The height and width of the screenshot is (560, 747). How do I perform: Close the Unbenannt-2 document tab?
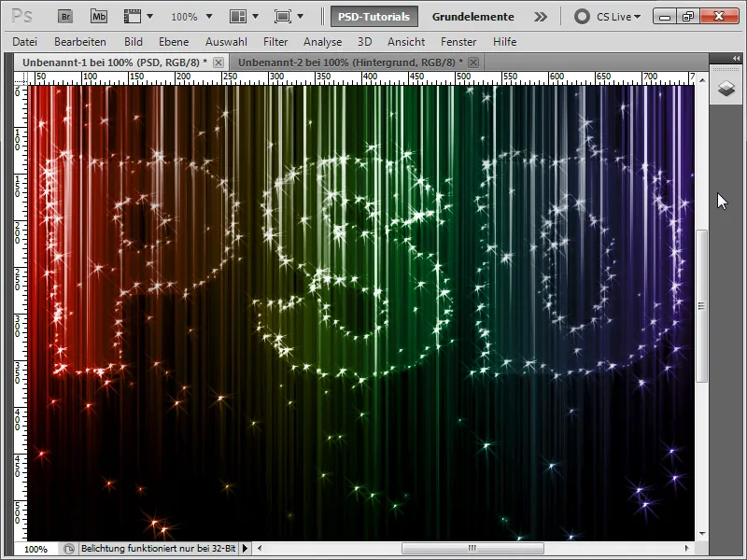click(473, 63)
